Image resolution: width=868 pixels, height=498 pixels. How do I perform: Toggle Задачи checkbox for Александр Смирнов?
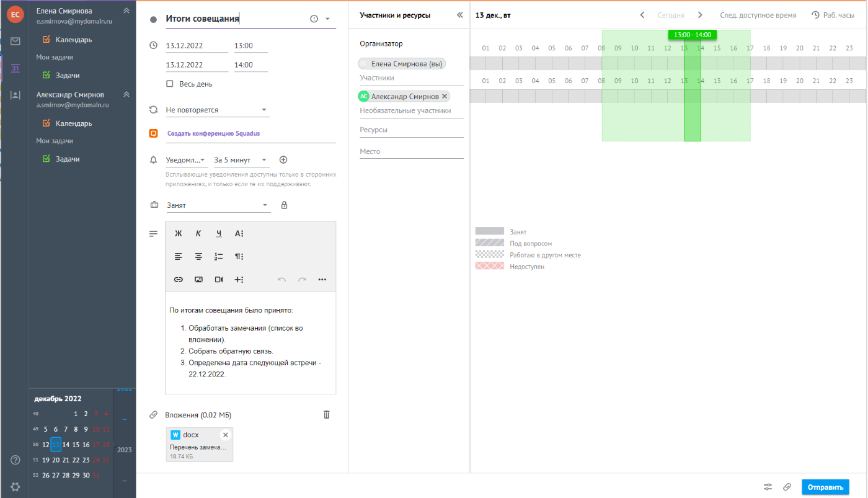[46, 159]
